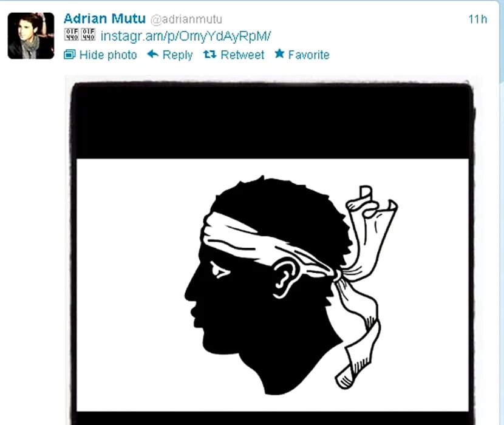Collapse the tweet using Hide photo text
The image size is (504, 425).
[x=108, y=55]
